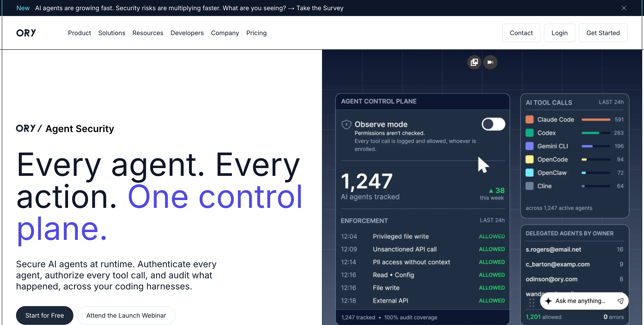The image size is (644, 325).
Task: Click the Claude Code usage bar
Action: (x=596, y=120)
